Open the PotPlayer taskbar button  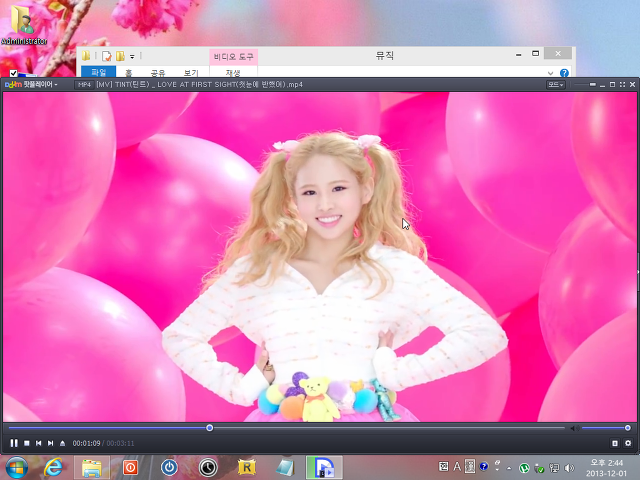[x=324, y=468]
